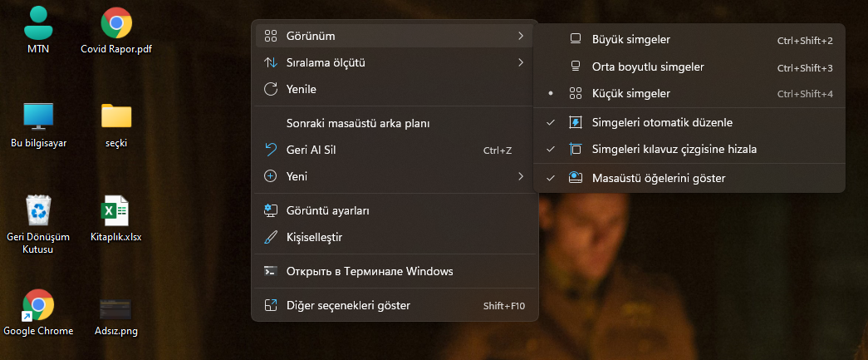
Task: Click the Shift+F10 shortcut text
Action: click(x=503, y=306)
